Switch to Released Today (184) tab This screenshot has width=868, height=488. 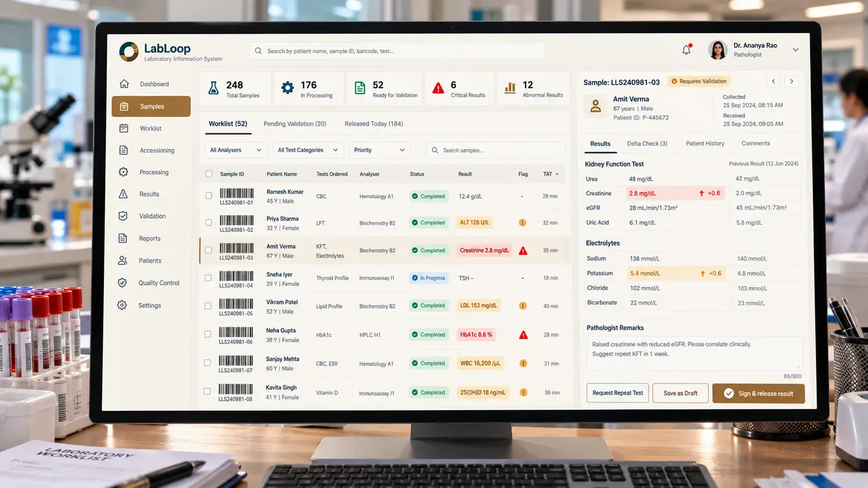tap(374, 124)
